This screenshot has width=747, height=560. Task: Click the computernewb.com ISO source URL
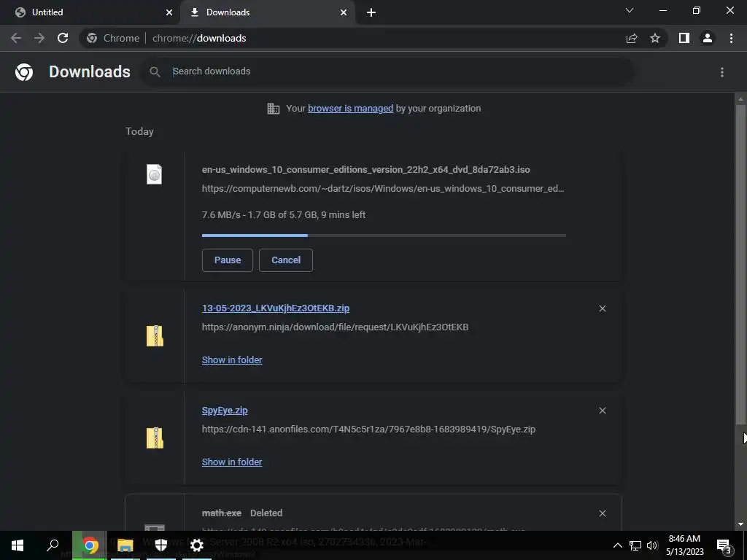[x=383, y=189]
